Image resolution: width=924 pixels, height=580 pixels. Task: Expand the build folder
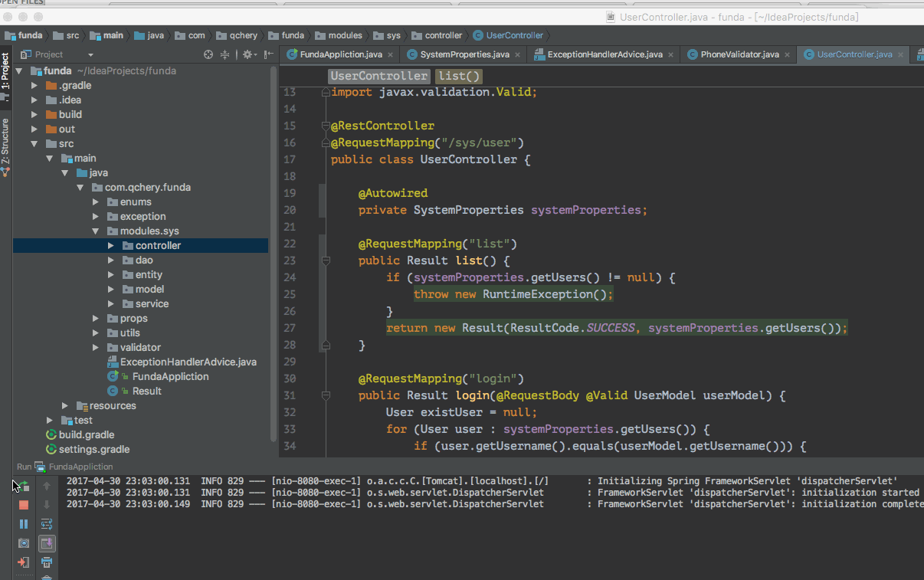coord(34,114)
